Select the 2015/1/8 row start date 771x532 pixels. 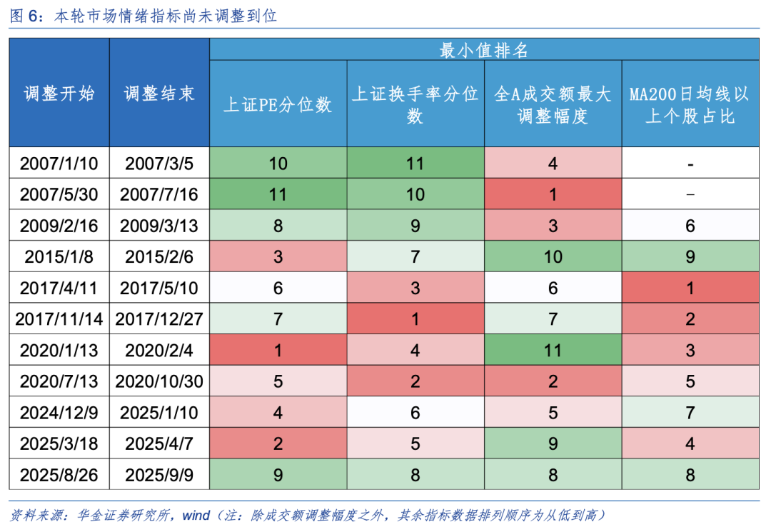(59, 256)
